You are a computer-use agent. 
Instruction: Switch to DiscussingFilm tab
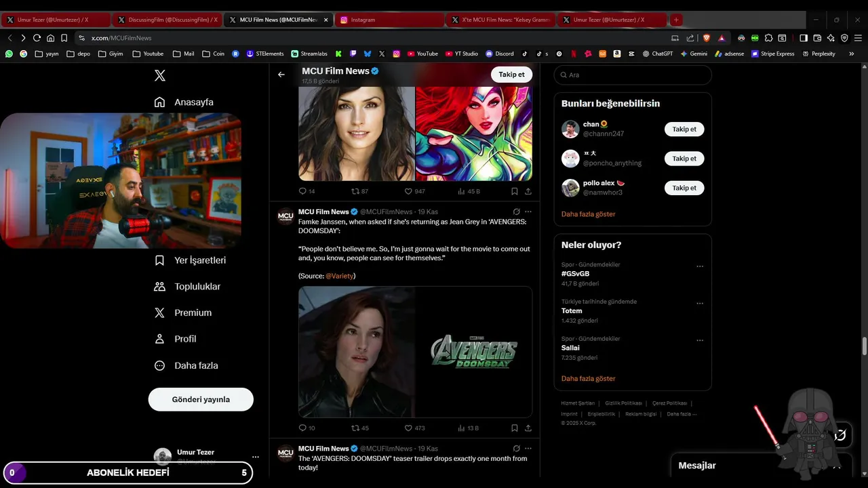(x=168, y=20)
